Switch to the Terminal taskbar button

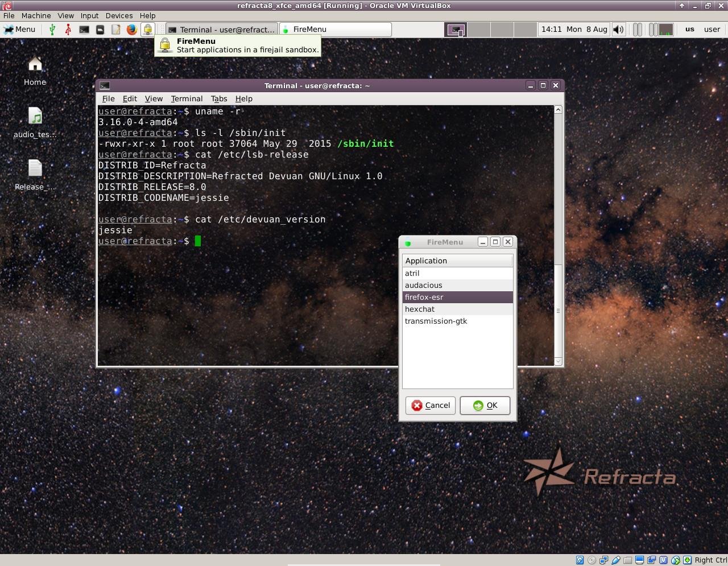222,30
